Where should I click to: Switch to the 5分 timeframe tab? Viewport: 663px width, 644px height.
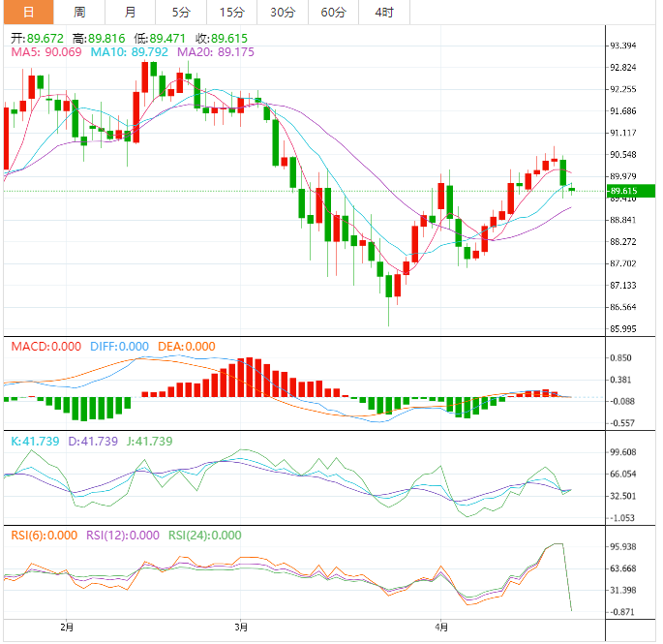(x=181, y=13)
